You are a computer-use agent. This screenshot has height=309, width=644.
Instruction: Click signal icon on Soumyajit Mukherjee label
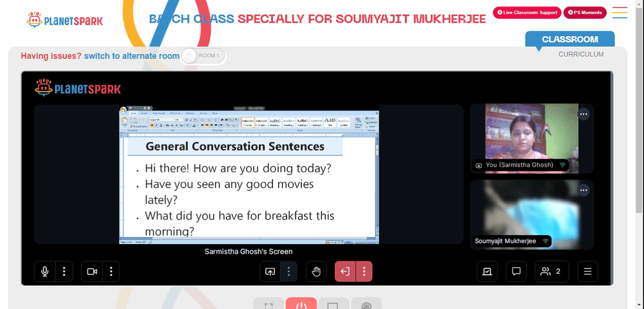[545, 241]
